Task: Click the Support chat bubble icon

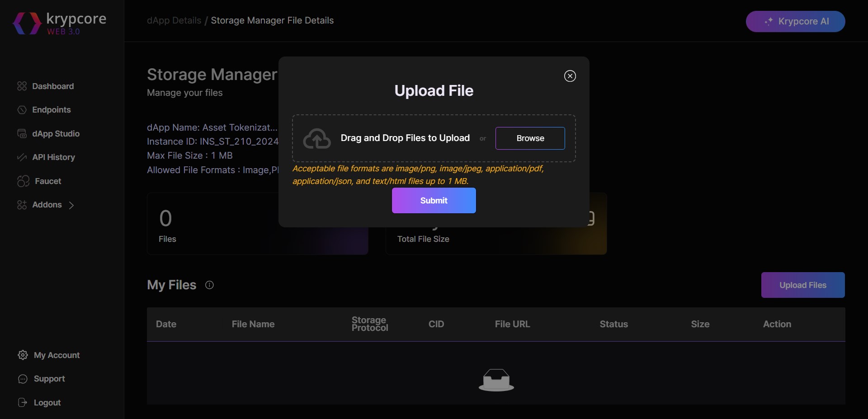Action: [23, 379]
